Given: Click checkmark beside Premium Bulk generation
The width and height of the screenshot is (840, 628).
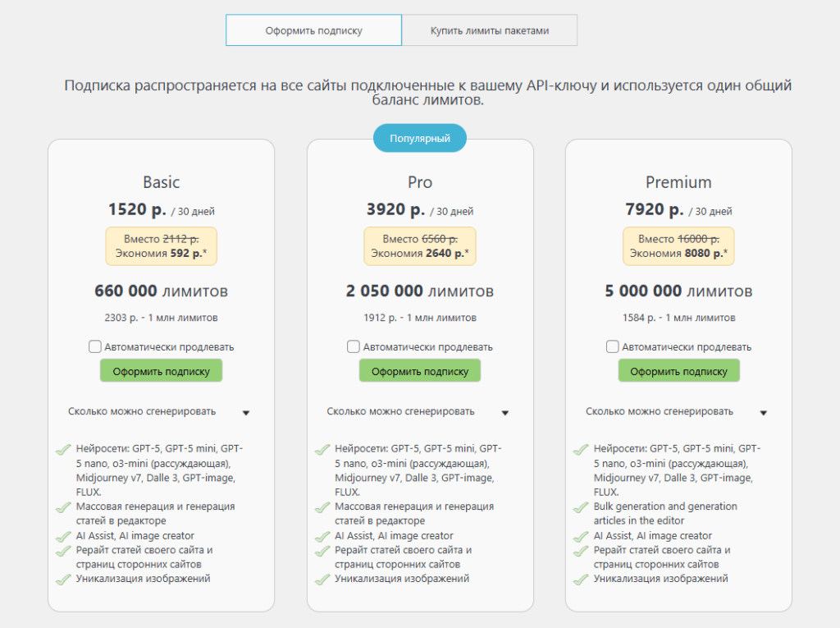Looking at the screenshot, I should coord(581,507).
